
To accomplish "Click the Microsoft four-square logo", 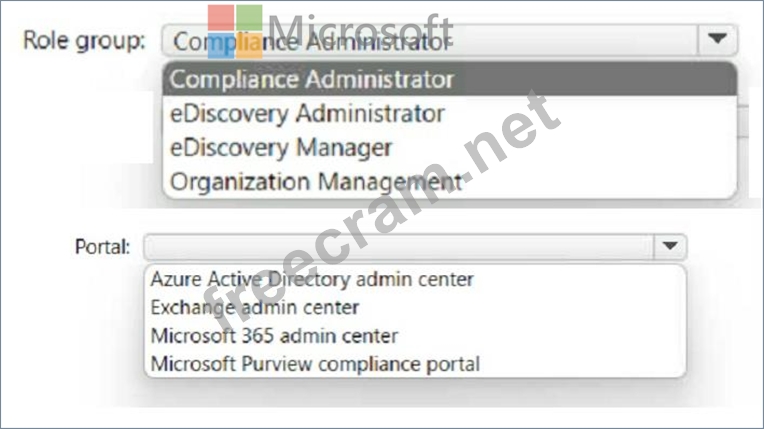I will pyautogui.click(x=235, y=32).
